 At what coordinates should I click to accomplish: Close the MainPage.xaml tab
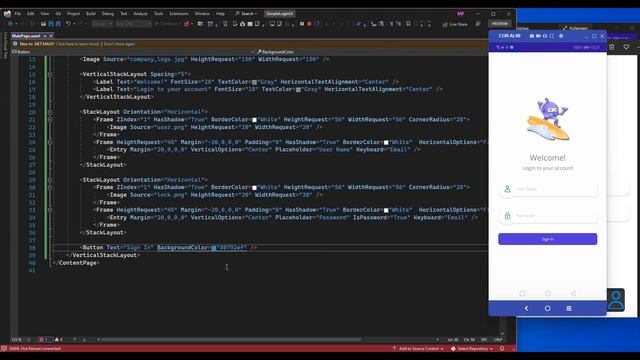tap(51, 36)
